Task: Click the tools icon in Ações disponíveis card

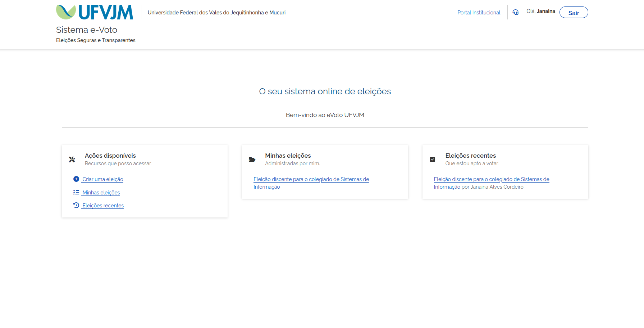Action: (x=72, y=159)
